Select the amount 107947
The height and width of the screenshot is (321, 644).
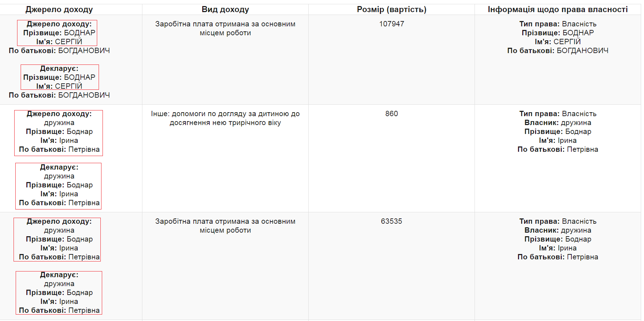click(391, 24)
